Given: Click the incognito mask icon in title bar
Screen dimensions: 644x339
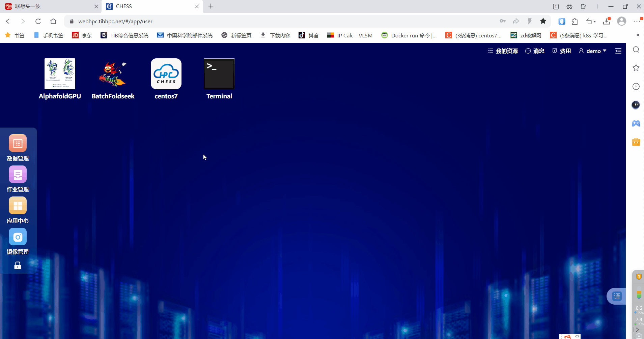Looking at the screenshot, I should point(569,6).
